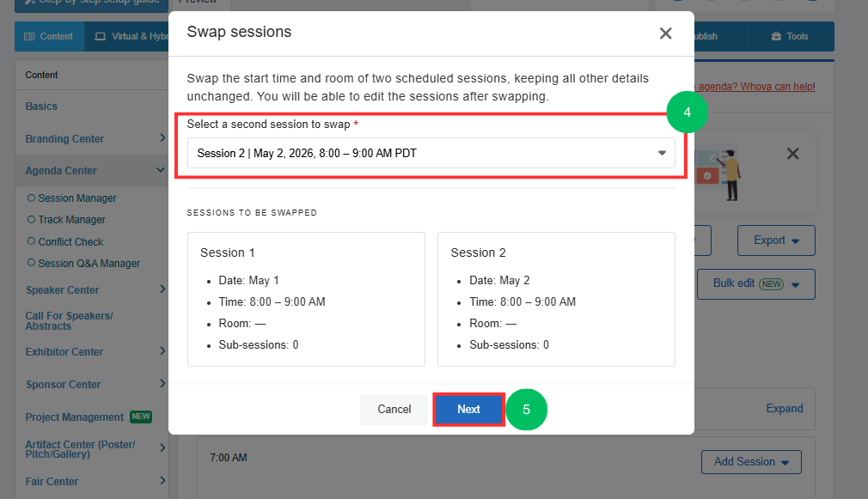This screenshot has height=499, width=868.
Task: Select the Track Manager radio item
Action: (66, 220)
